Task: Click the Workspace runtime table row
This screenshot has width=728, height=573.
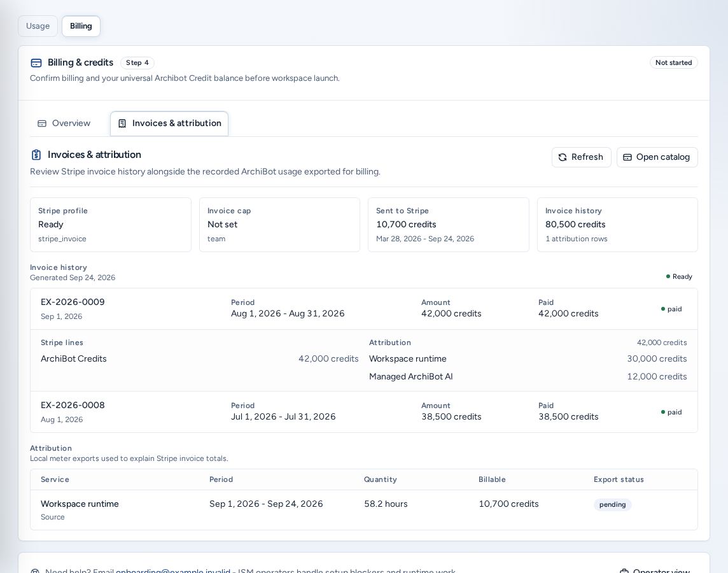Action: tap(364, 510)
